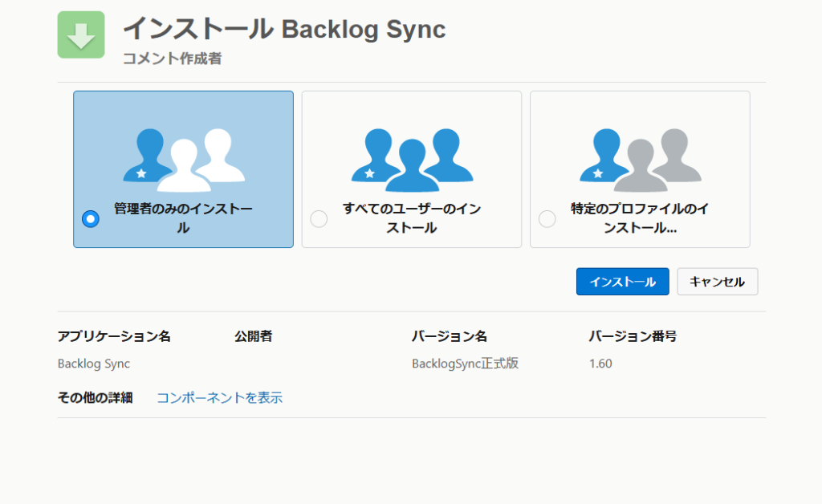This screenshot has width=822, height=504.
Task: Select すべてのユーザーのインストール radio button
Action: (x=319, y=218)
